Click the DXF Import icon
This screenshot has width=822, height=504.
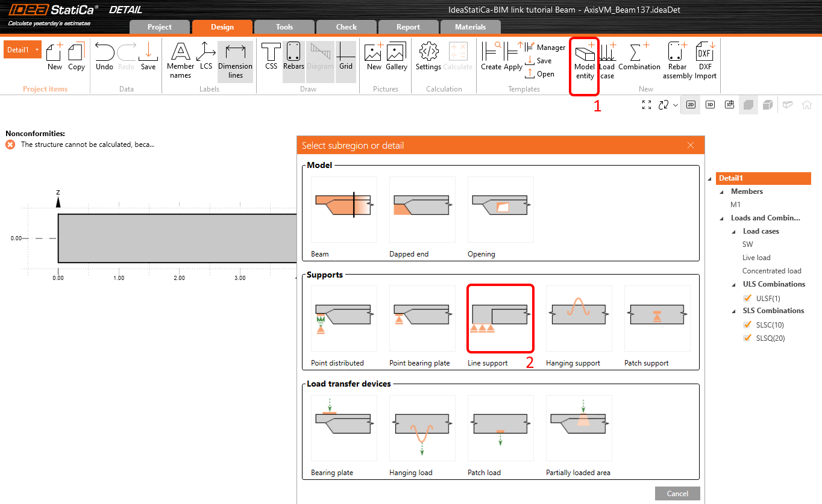pyautogui.click(x=704, y=61)
